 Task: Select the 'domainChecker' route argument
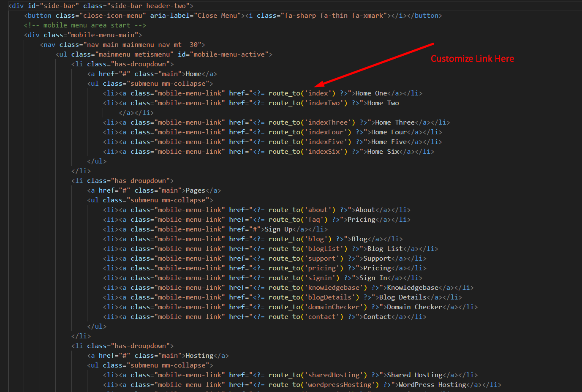[334, 307]
